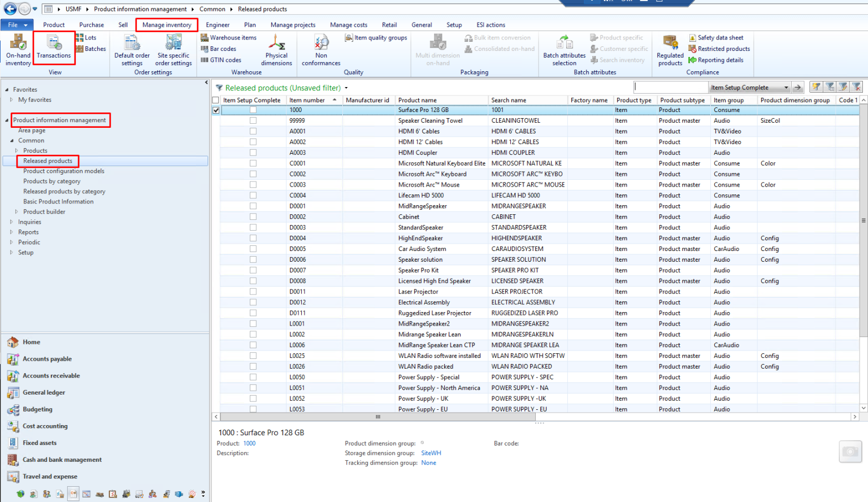
Task: Uncheck the Surface Pro 128 GB row checkbox
Action: (215, 110)
